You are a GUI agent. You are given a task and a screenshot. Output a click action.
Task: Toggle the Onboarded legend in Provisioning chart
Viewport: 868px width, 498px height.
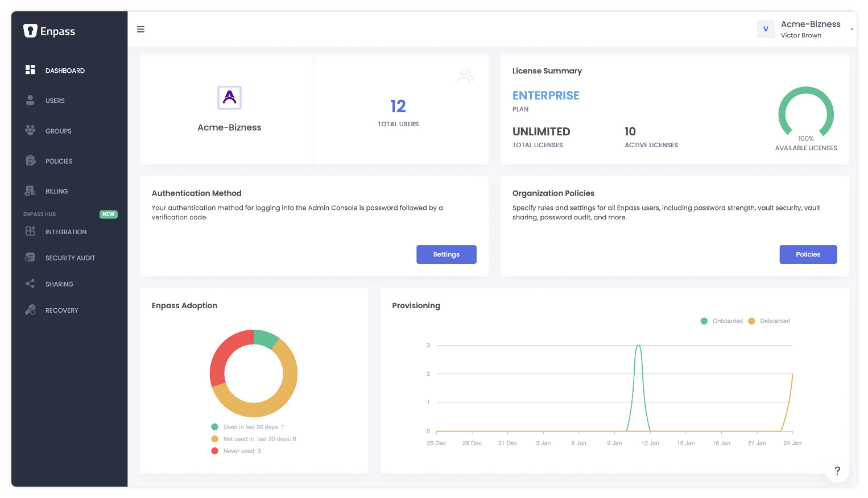[722, 321]
